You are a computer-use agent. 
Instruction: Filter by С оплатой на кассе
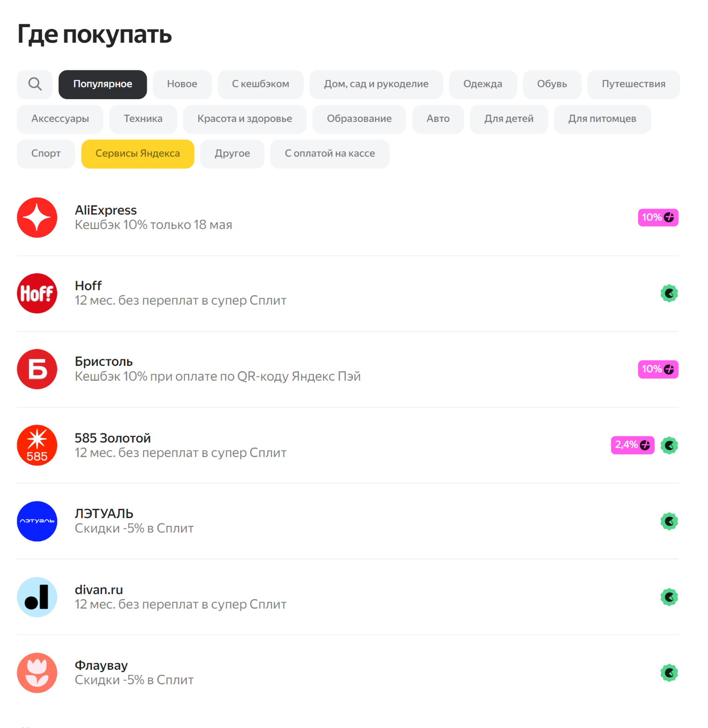coord(329,154)
